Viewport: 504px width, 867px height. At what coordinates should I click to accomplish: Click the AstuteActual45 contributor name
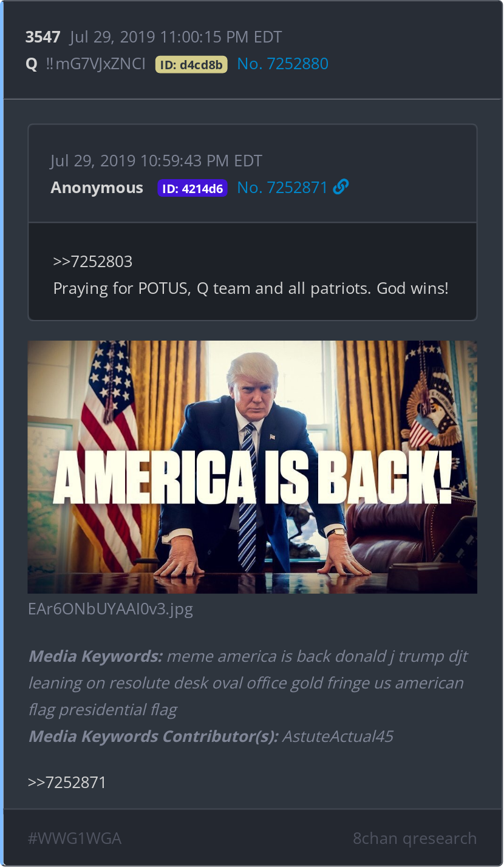[338, 736]
